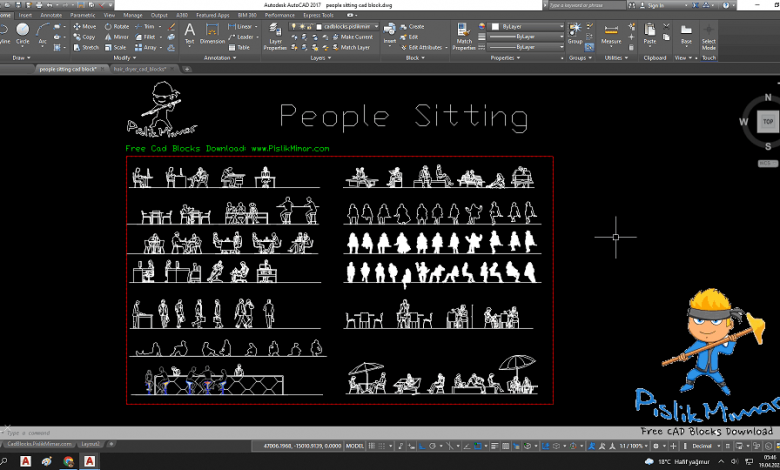Activate the Move tool
The height and width of the screenshot is (470, 780).
click(x=85, y=26)
